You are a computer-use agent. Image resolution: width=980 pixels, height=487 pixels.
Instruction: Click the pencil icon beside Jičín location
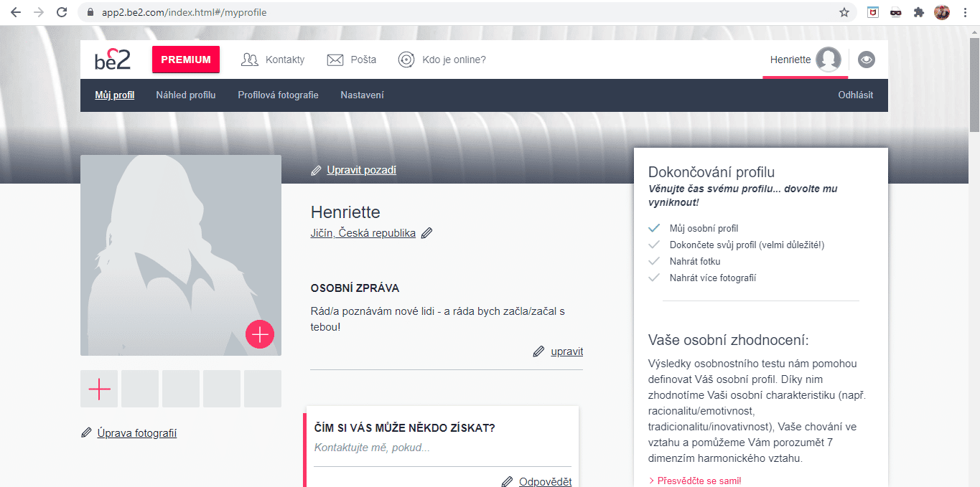click(x=426, y=233)
